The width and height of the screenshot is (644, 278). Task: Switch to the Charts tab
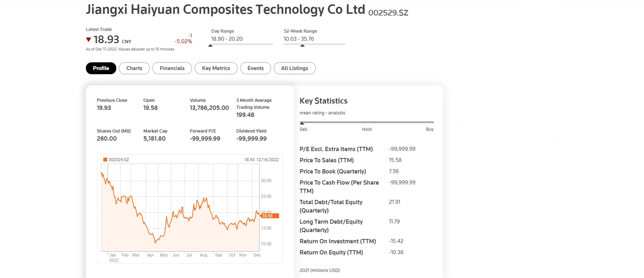[134, 68]
